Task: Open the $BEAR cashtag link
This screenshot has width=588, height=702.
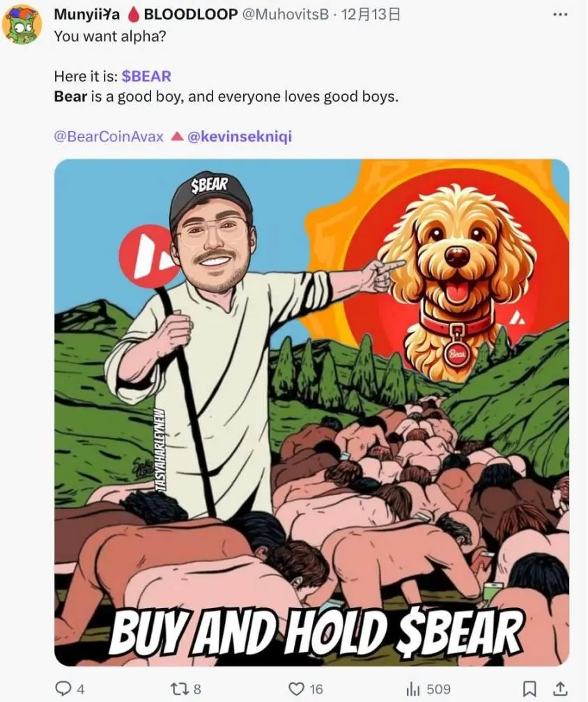Action: [146, 76]
